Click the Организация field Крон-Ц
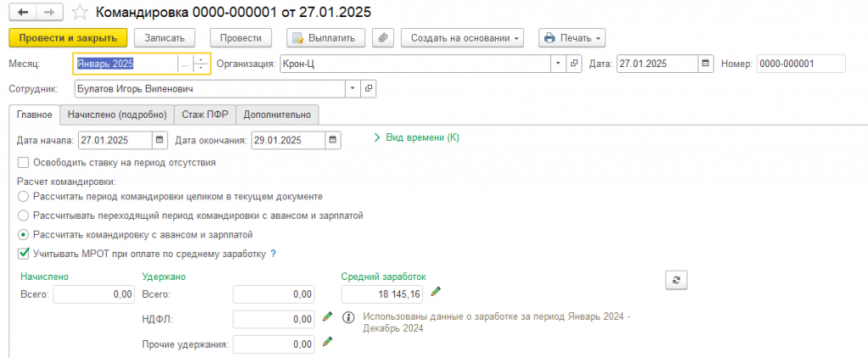 pyautogui.click(x=415, y=64)
